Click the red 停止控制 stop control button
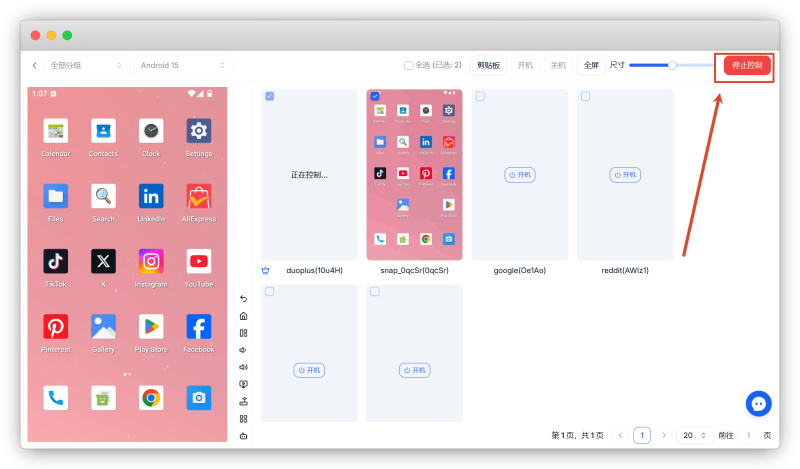Viewport: 800px width, 469px height. click(747, 65)
